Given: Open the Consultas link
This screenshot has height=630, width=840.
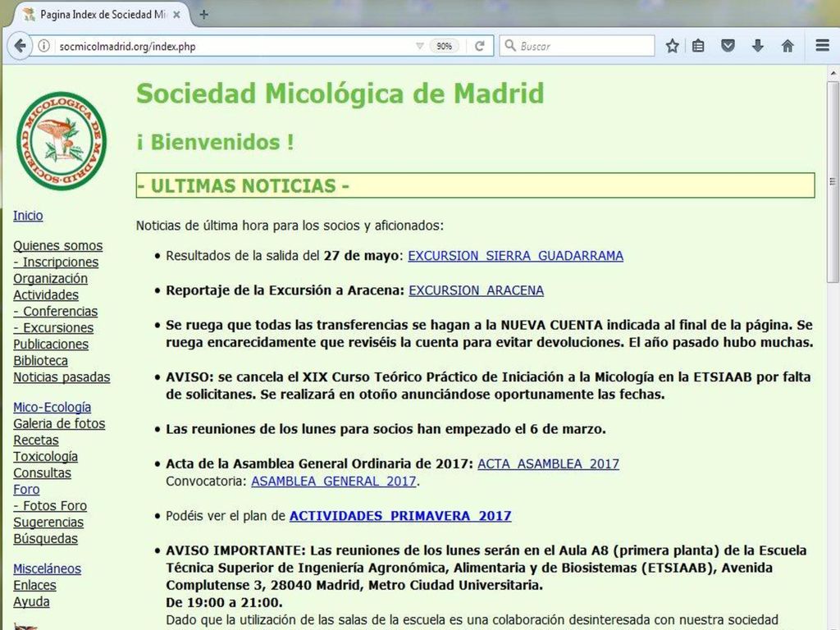Looking at the screenshot, I should pyautogui.click(x=42, y=473).
